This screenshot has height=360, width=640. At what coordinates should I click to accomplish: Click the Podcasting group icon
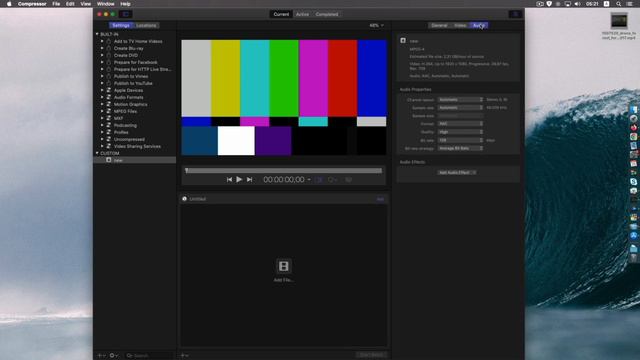pyautogui.click(x=109, y=125)
